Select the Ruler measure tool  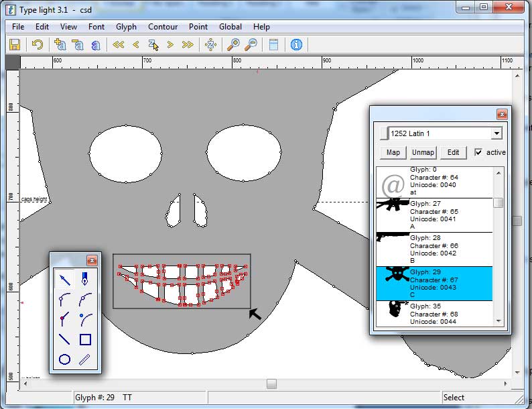point(85,359)
